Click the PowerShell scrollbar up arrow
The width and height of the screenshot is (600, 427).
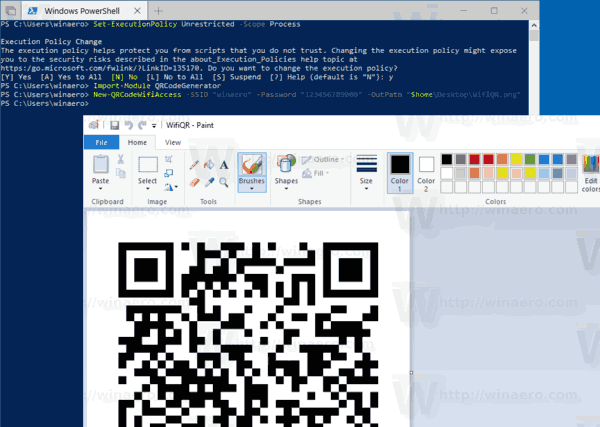pos(534,25)
